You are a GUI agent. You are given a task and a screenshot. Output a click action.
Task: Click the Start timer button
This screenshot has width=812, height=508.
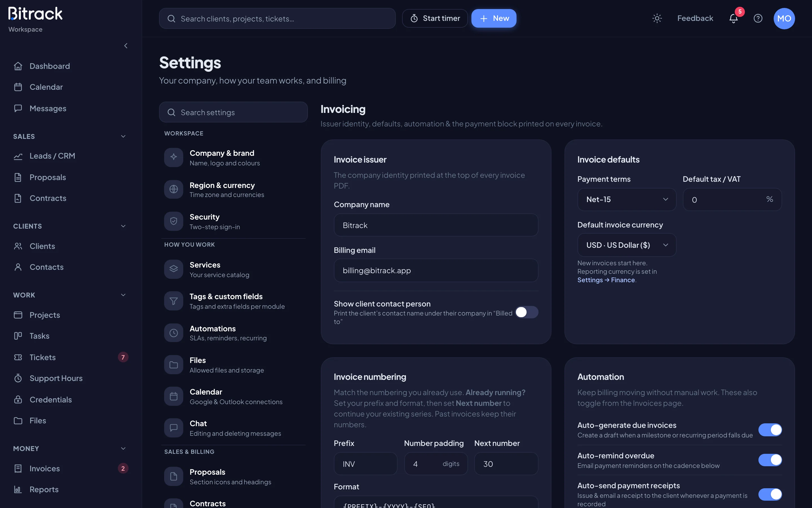point(435,18)
